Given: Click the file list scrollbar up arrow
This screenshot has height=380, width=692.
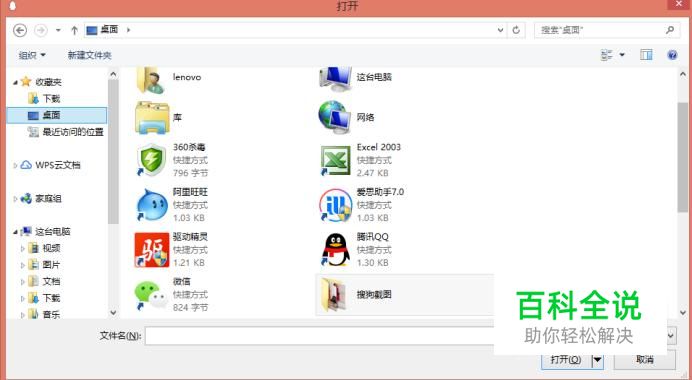Looking at the screenshot, I should tap(683, 74).
